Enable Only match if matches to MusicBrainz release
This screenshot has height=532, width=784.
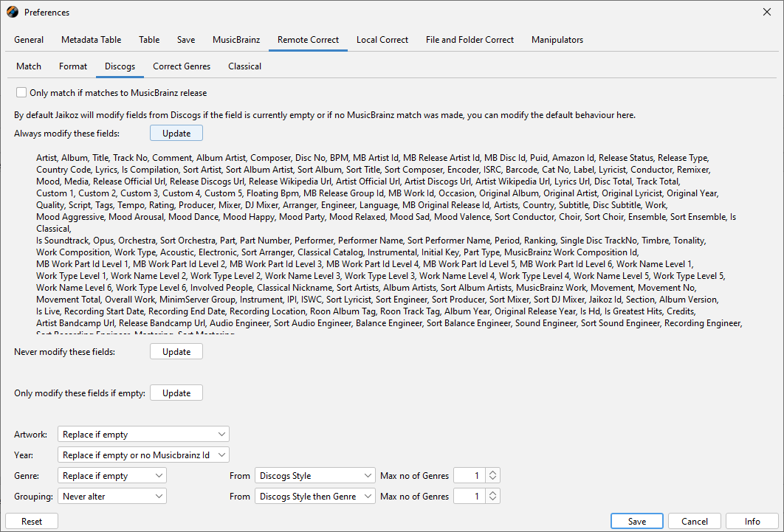21,92
